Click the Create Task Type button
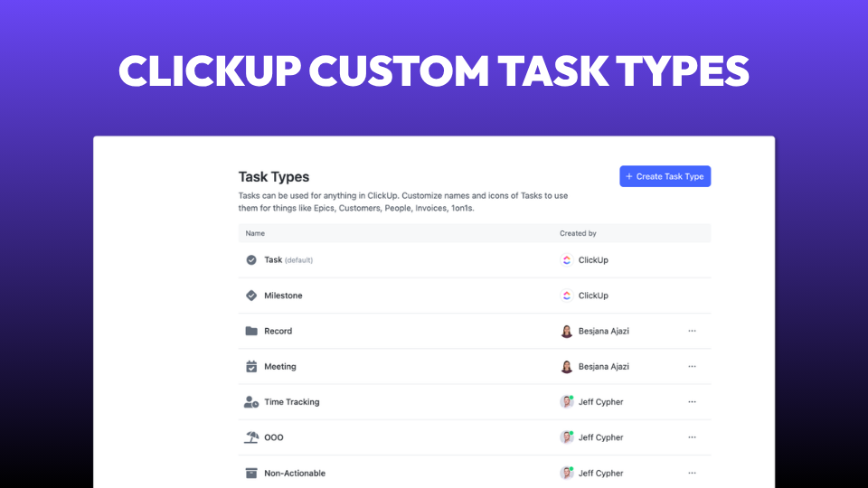 click(x=665, y=176)
